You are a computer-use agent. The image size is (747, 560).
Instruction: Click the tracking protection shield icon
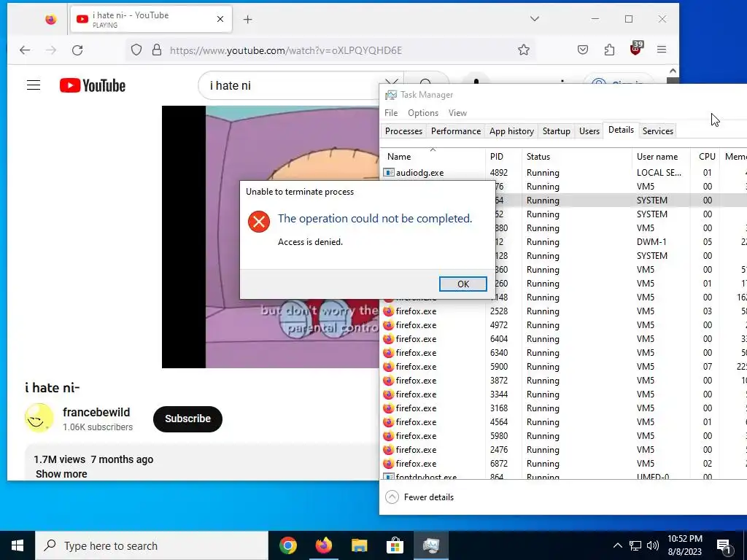click(x=136, y=50)
